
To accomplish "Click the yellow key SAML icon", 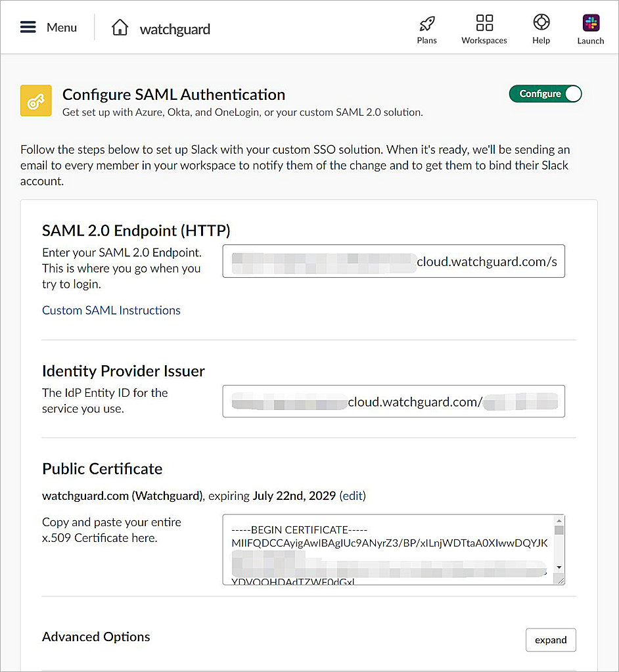I will click(x=35, y=101).
